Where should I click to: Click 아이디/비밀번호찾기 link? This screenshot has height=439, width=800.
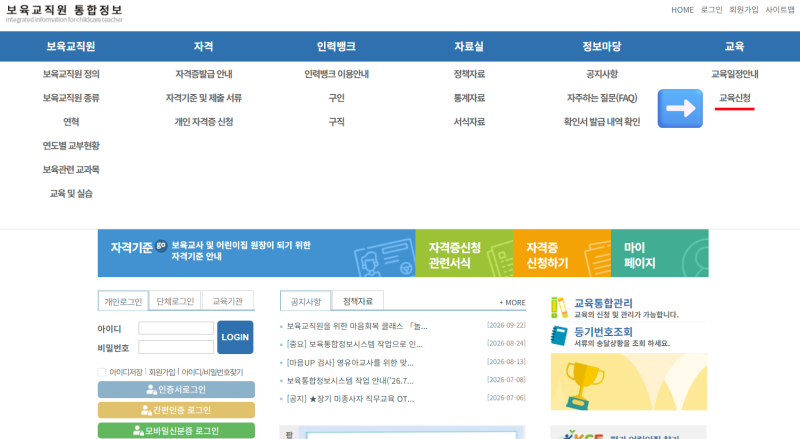pyautogui.click(x=212, y=372)
